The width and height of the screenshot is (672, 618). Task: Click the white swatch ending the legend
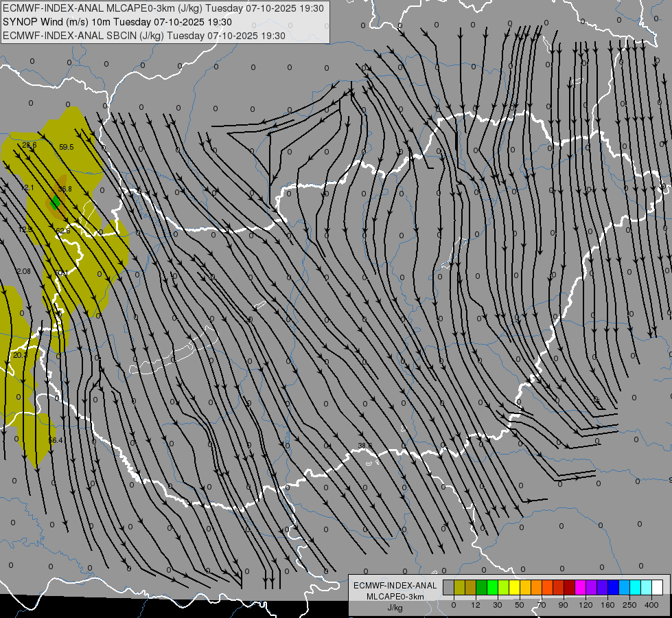pos(658,587)
